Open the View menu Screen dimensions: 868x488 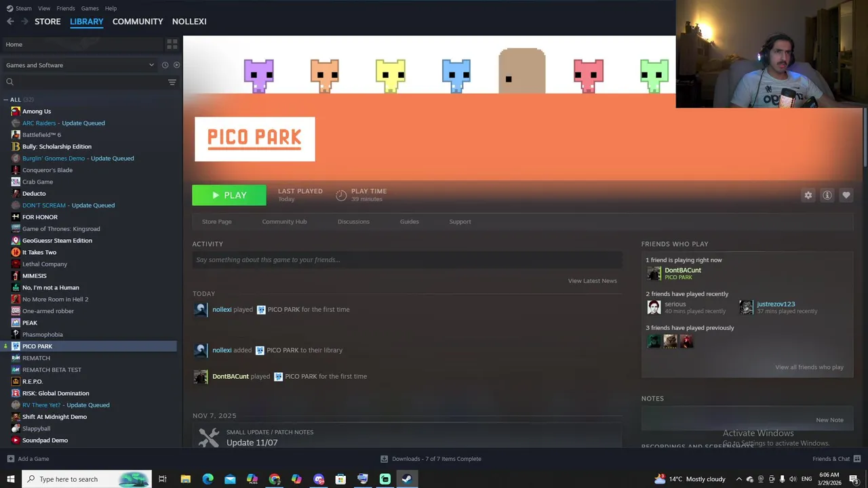pyautogui.click(x=44, y=8)
